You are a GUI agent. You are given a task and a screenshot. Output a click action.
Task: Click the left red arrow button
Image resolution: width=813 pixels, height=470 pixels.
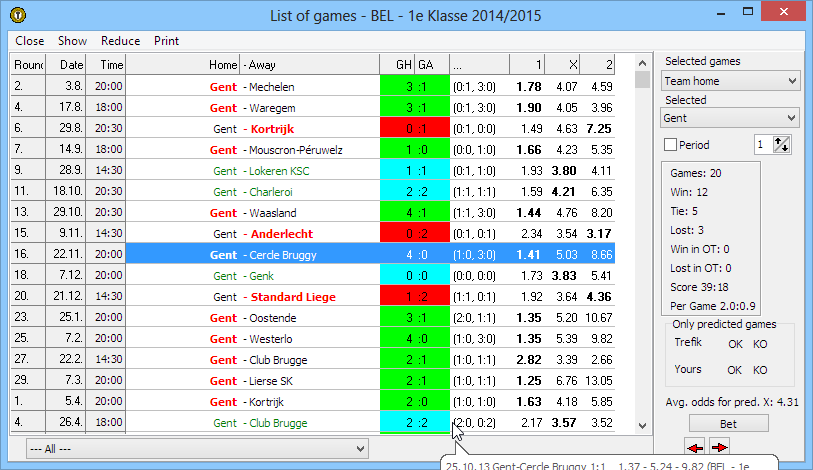pos(696,446)
